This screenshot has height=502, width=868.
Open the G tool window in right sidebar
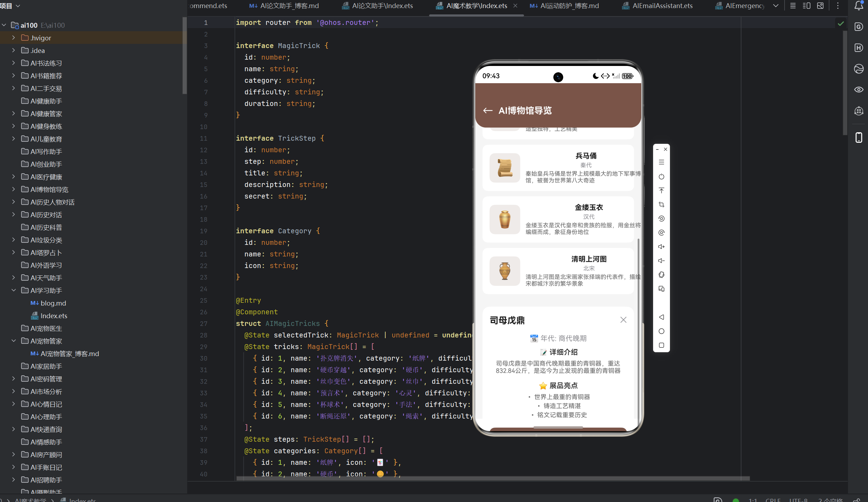pyautogui.click(x=859, y=27)
